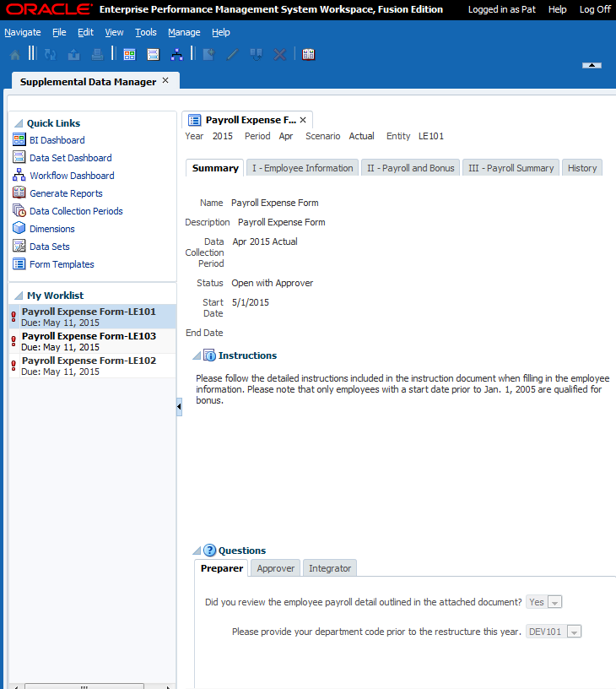Click the alert icon beside Payroll Expense Form-LE101
This screenshot has height=689, width=616.
point(14,317)
